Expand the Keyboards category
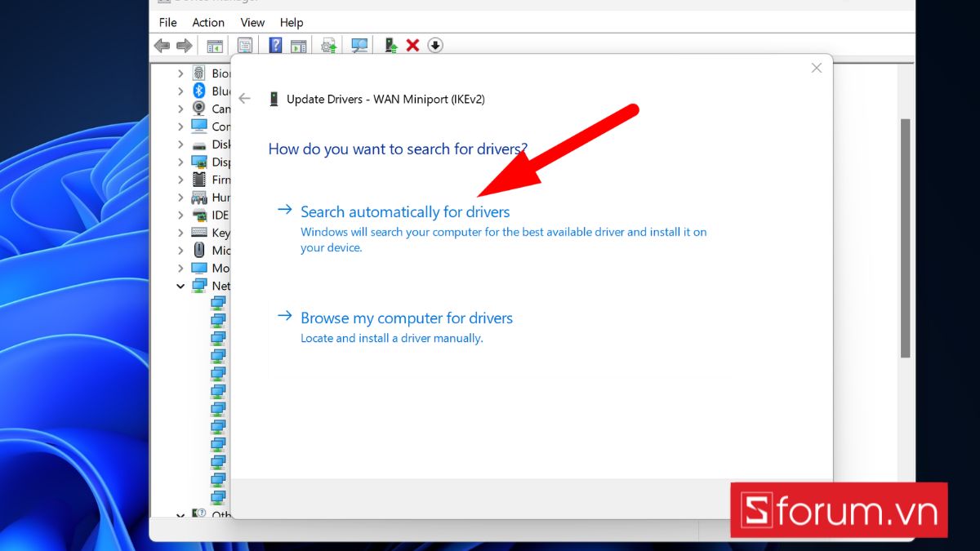The image size is (980, 551). pos(180,233)
